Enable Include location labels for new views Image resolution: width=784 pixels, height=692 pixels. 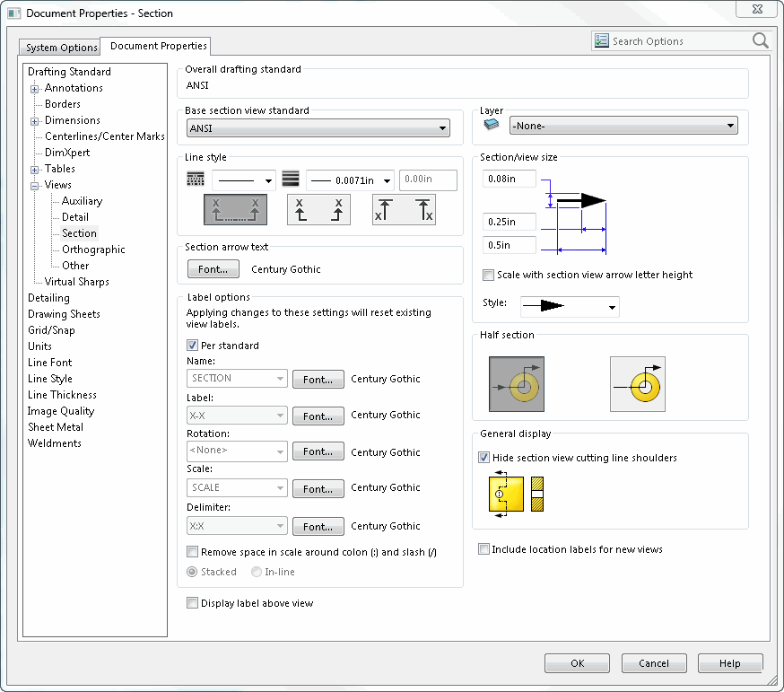[x=483, y=549]
